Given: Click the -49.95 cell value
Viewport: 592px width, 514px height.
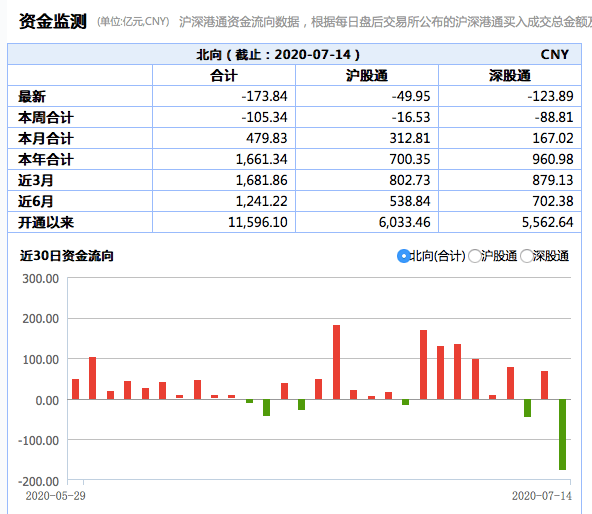Looking at the screenshot, I should click(411, 96).
